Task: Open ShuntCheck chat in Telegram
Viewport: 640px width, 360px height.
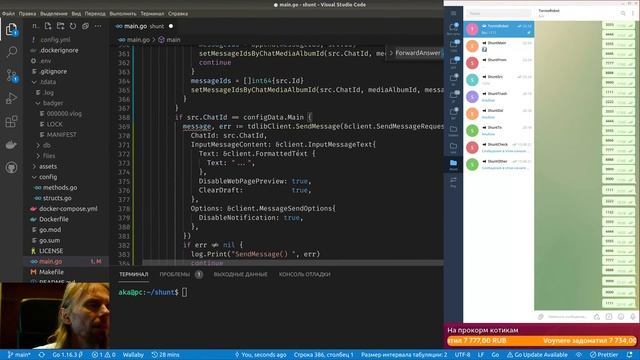Action: tap(499, 147)
